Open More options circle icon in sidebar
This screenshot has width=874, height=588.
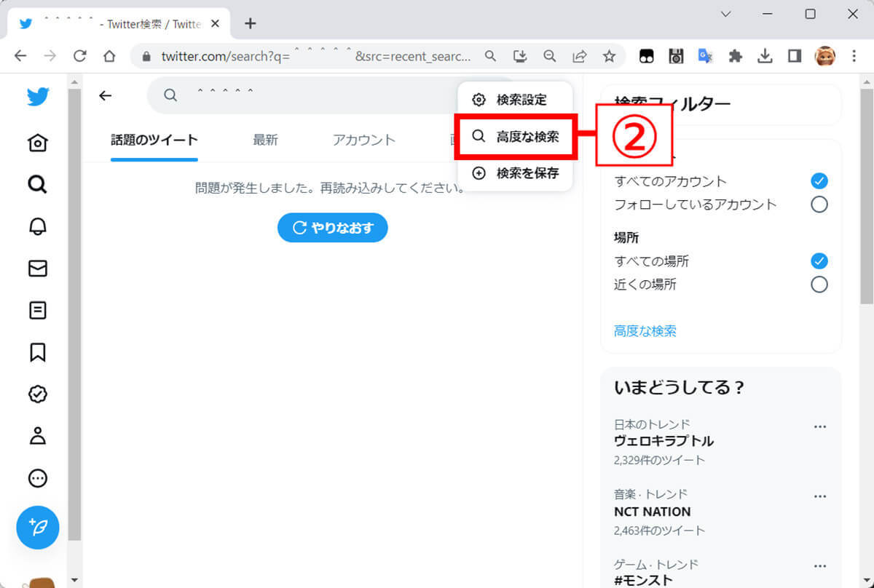click(38, 478)
